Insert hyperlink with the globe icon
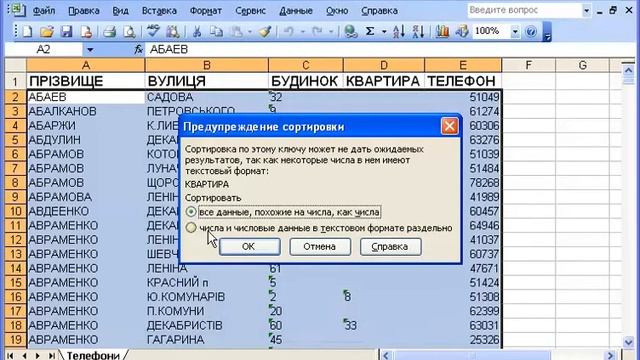This screenshot has width=640, height=360. click(x=350, y=31)
